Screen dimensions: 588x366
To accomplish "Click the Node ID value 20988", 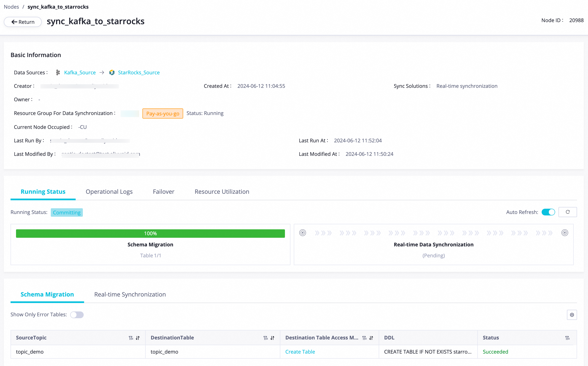I will [x=576, y=20].
